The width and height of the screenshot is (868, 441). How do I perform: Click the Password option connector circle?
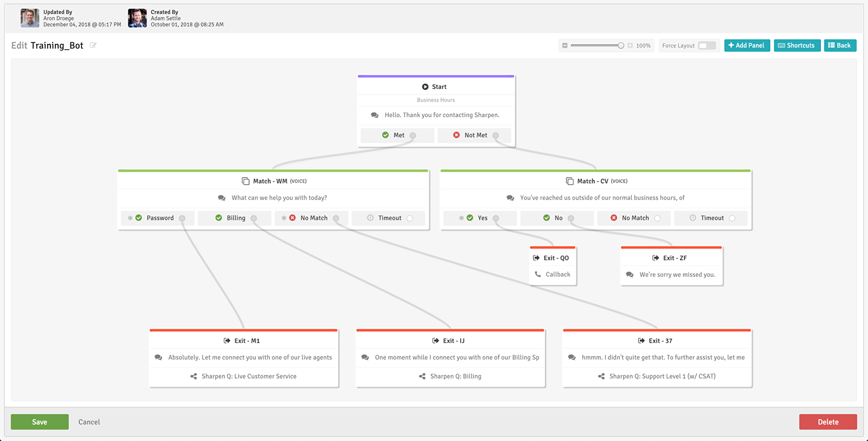point(182,218)
